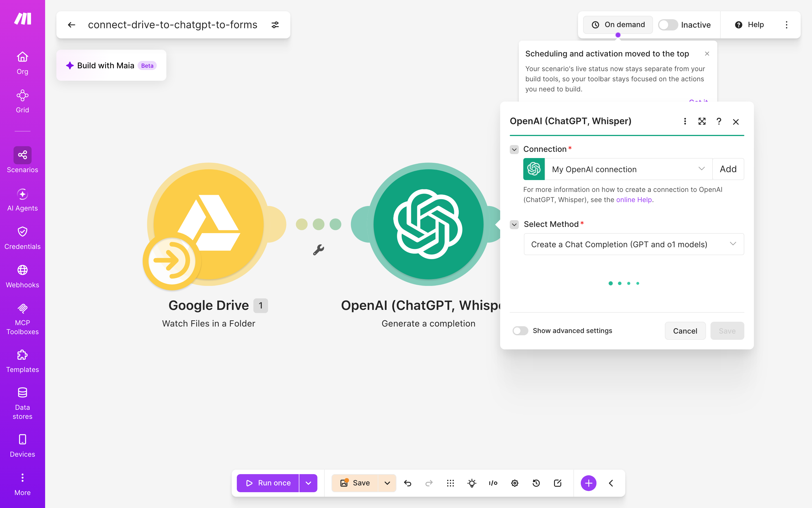Open scenario inputs and outputs (I/O)
Screen dimensions: 812x508
[493, 483]
